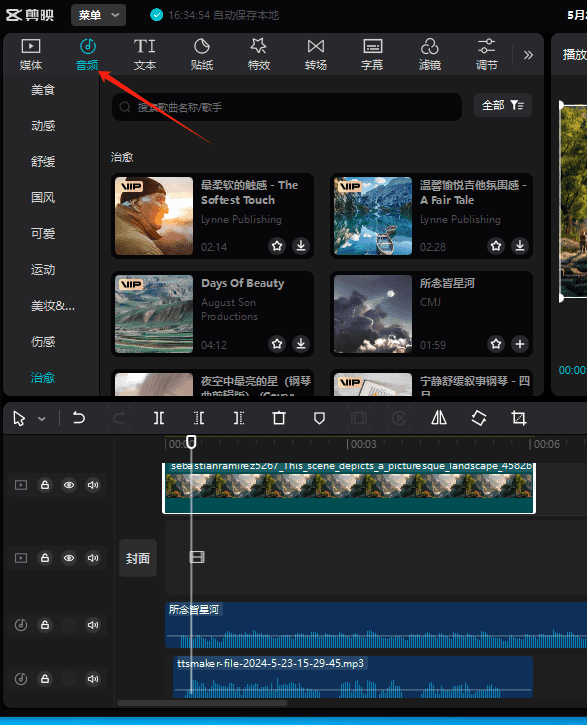
Task: Add a marker to the timeline
Action: coord(319,418)
